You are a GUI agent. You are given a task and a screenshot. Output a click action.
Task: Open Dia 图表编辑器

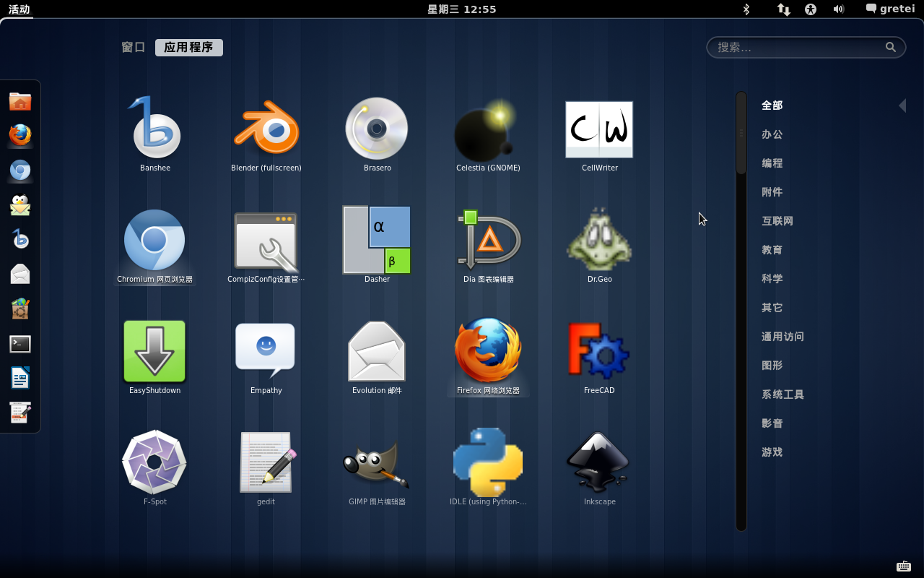[488, 246]
